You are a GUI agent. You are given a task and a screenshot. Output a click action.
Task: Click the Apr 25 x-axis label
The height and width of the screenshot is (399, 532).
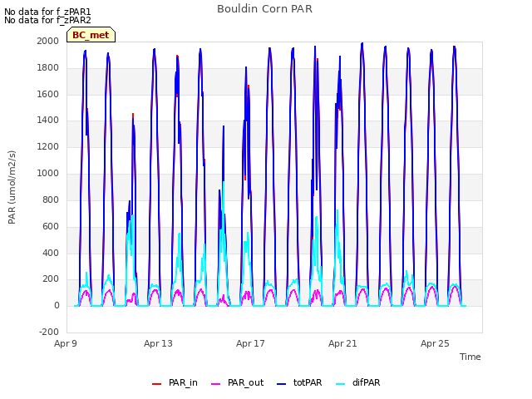pos(435,343)
